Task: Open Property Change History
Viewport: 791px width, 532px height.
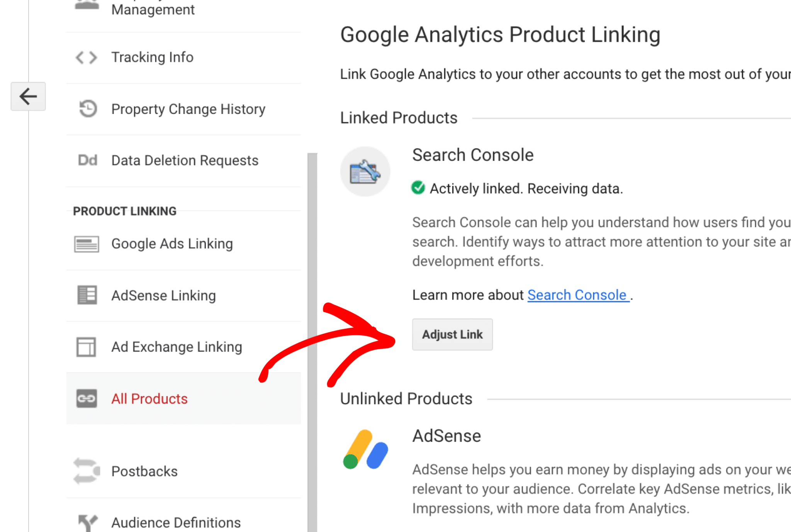Action: (188, 109)
